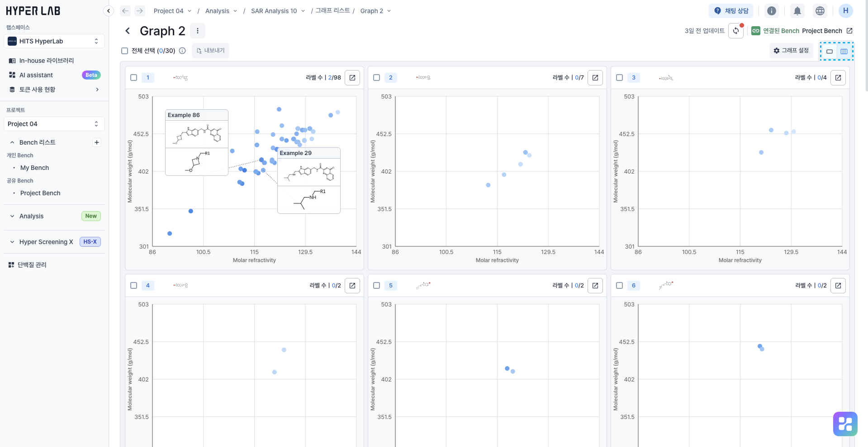Click the globe language icon

[820, 11]
